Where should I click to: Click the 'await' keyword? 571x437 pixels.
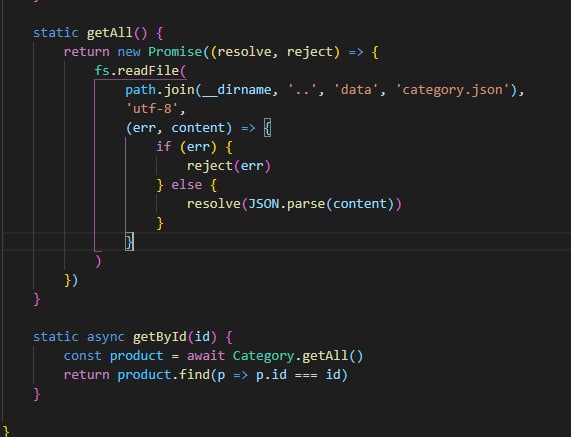pos(206,355)
